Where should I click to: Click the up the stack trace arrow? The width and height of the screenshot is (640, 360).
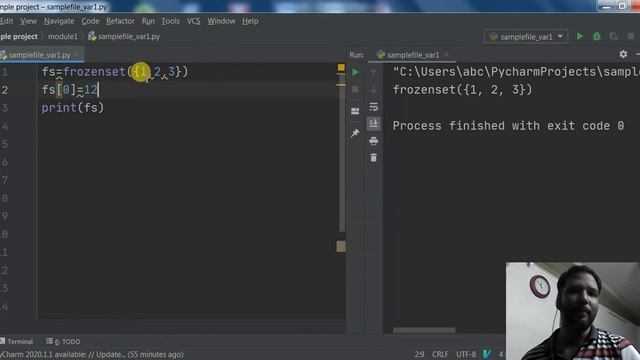point(373,72)
